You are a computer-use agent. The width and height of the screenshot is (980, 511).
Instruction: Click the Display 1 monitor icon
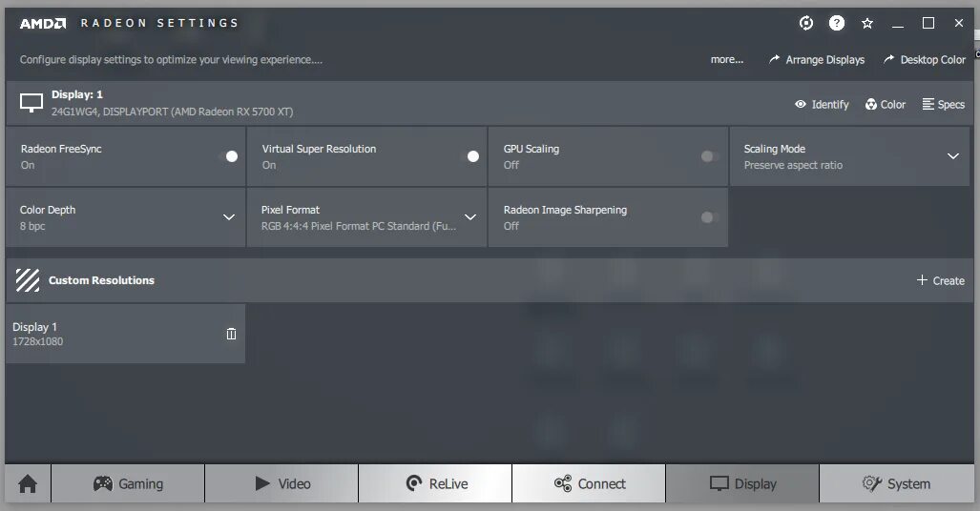(x=31, y=102)
